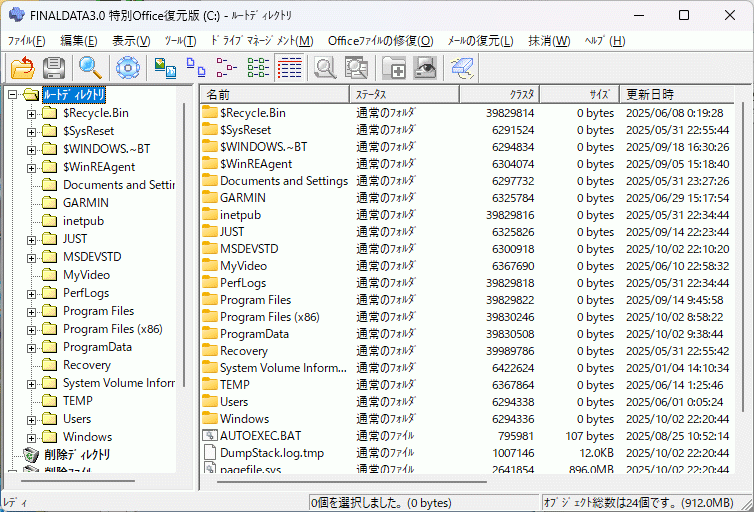This screenshot has height=512, width=754.
Task: Open the ファイル(F) menu
Action: tap(26, 41)
